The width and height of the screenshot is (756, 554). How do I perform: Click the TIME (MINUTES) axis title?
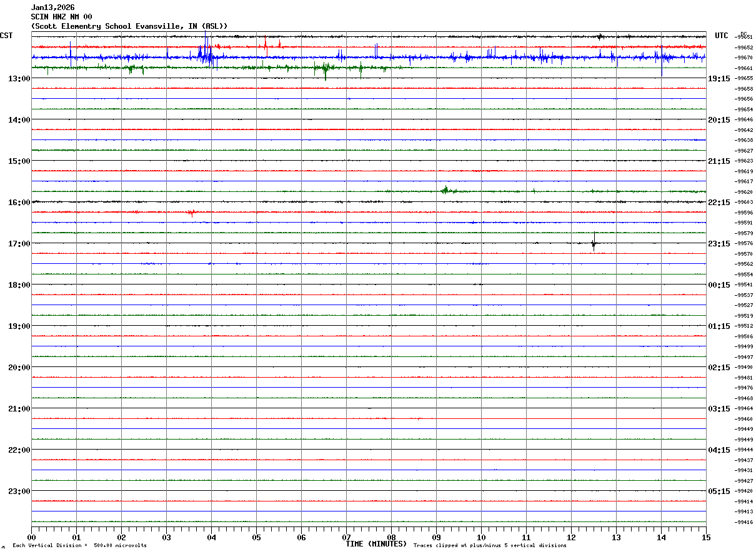coord(376,544)
